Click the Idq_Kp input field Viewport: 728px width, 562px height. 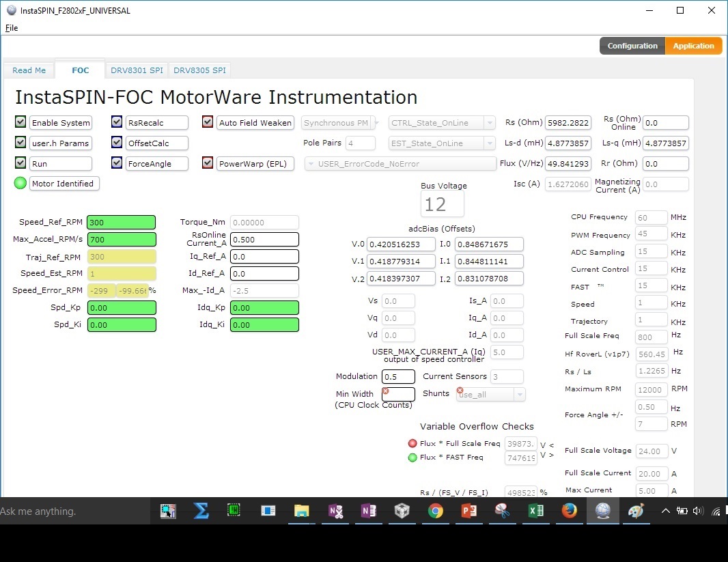point(265,308)
